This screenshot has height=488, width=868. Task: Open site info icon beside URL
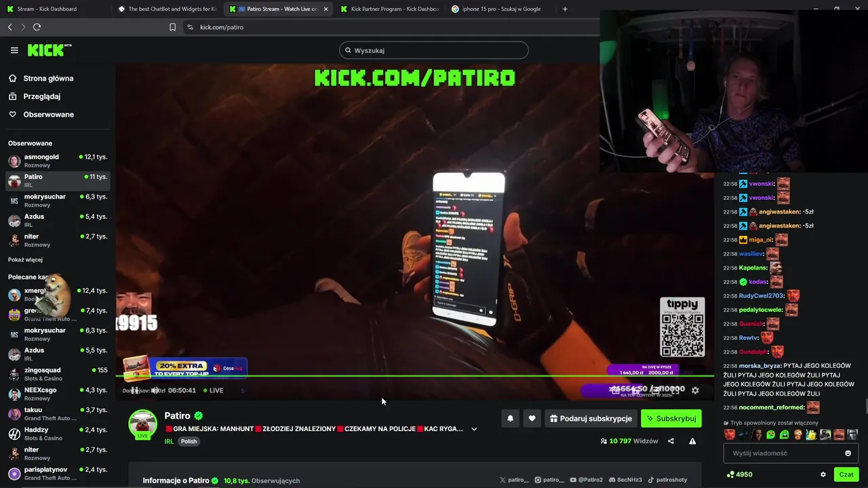(x=190, y=27)
